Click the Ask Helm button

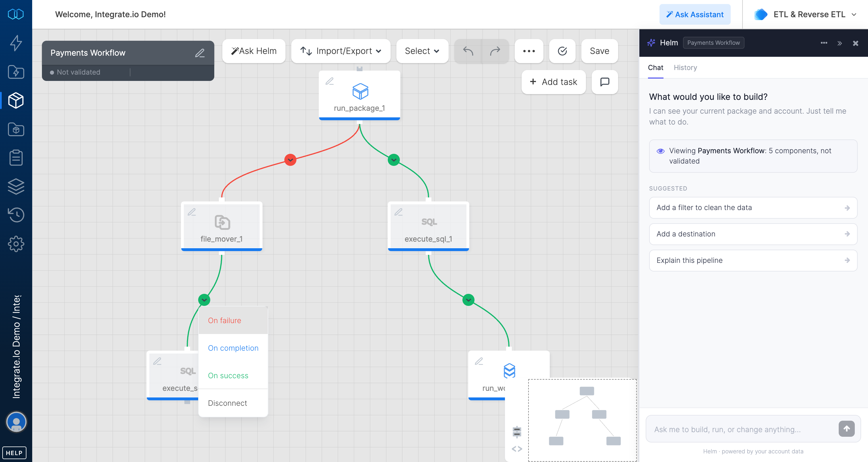[x=254, y=51]
